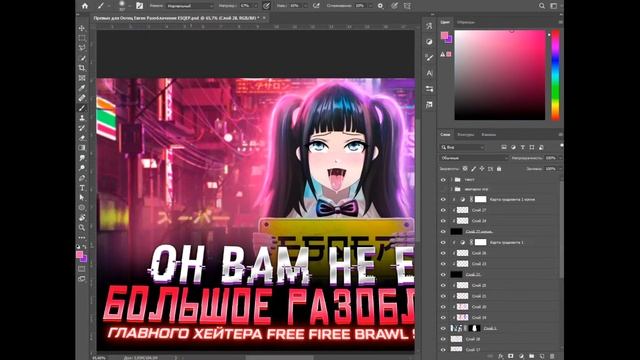Select the Hand tool
This screenshot has height=360, width=640.
pyautogui.click(x=82, y=218)
